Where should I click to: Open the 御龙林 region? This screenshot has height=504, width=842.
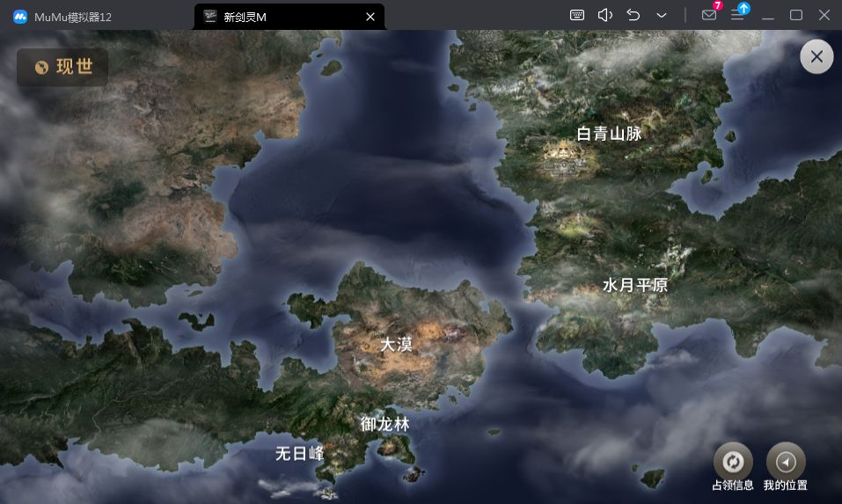[x=384, y=424]
